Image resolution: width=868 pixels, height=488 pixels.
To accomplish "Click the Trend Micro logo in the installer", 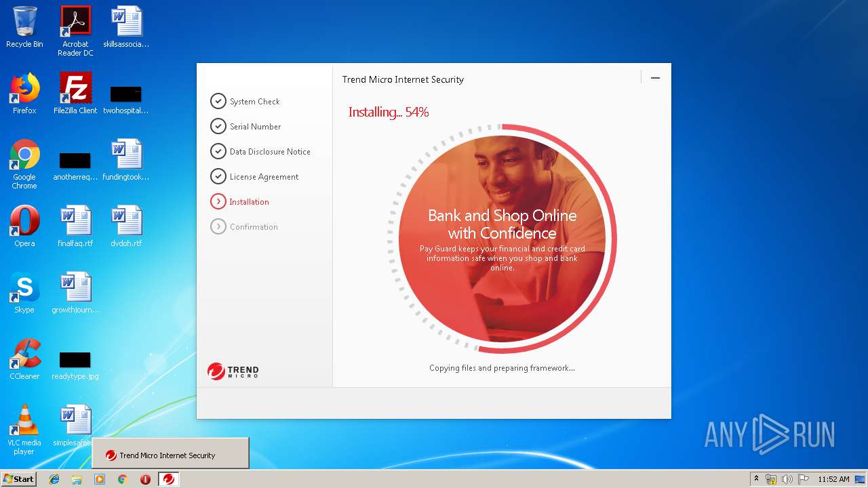I will 233,371.
